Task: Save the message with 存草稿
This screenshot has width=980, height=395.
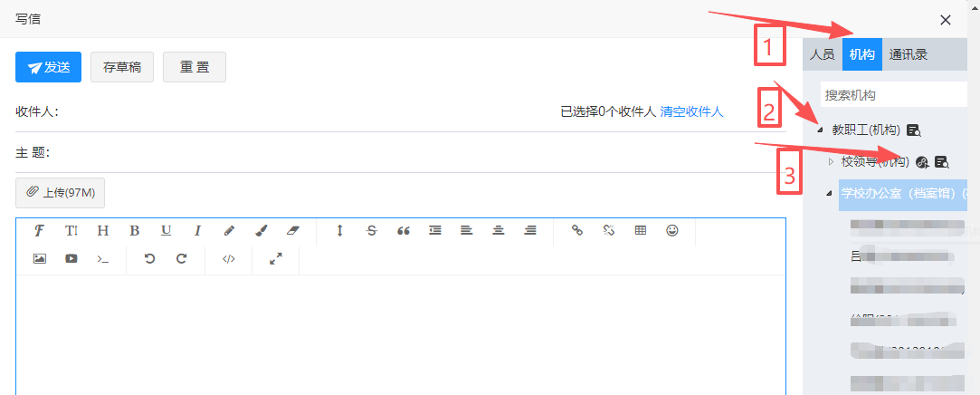Action: click(x=122, y=67)
